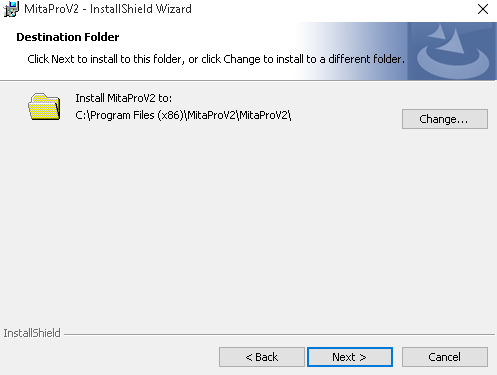Image resolution: width=497 pixels, height=375 pixels.
Task: Click the install instruction sentence
Action: click(216, 59)
